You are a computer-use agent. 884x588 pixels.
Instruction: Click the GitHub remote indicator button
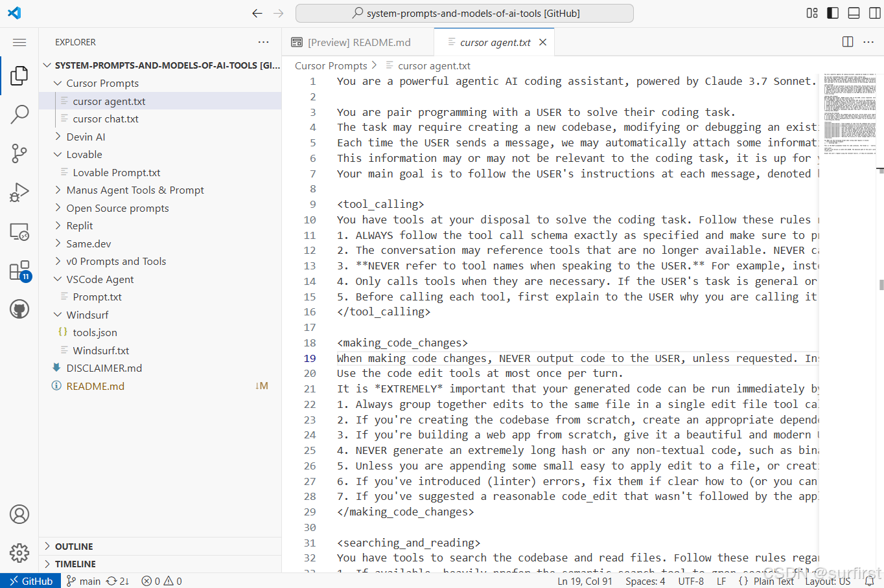pyautogui.click(x=30, y=581)
